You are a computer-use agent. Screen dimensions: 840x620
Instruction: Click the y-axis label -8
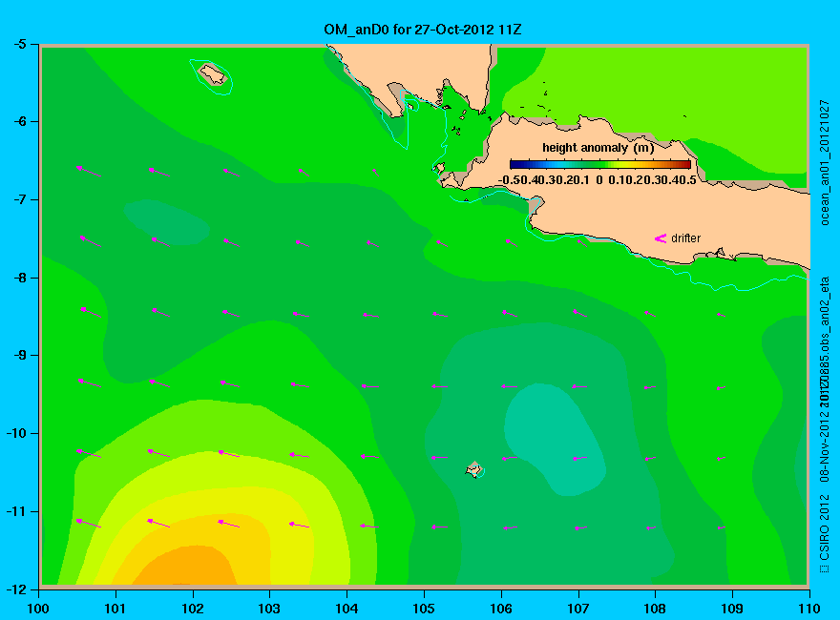tap(19, 278)
